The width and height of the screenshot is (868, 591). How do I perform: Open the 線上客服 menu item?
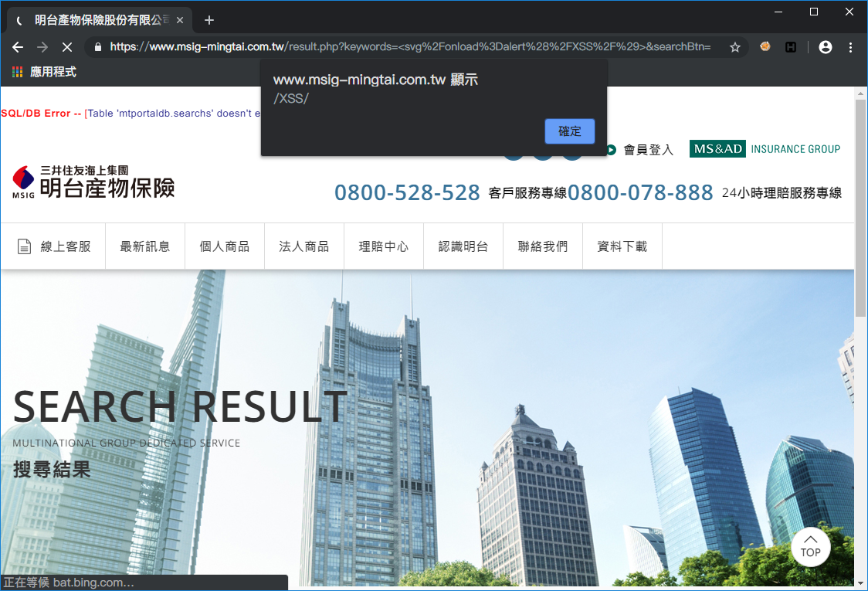point(53,246)
